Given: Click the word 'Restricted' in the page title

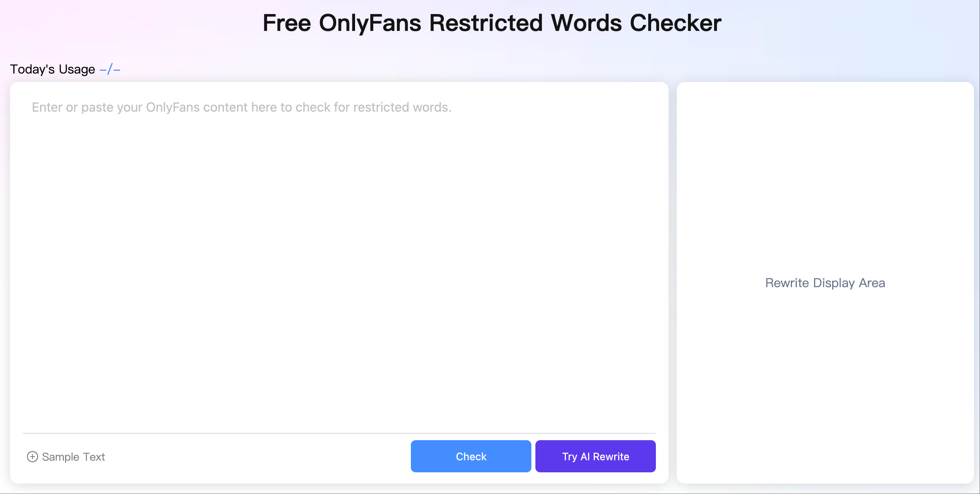Looking at the screenshot, I should point(486,23).
